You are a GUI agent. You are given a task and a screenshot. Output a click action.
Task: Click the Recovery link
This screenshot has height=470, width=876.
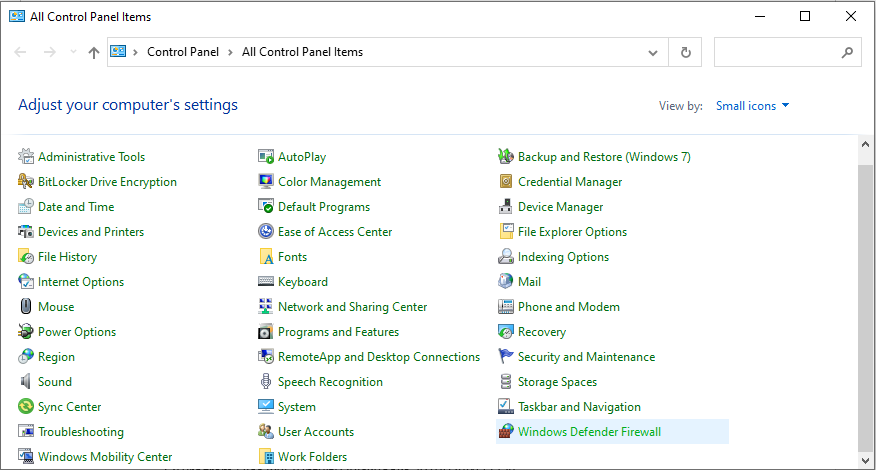pyautogui.click(x=541, y=332)
